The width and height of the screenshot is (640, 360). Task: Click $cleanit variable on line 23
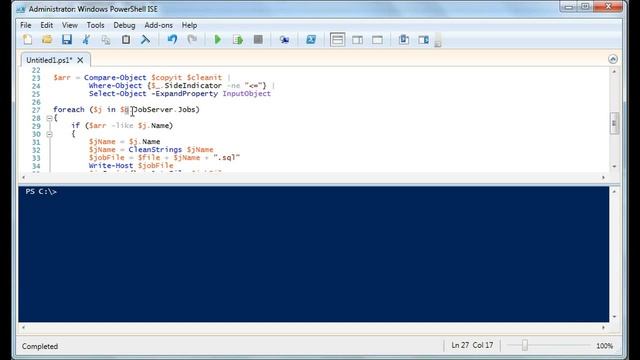[204, 78]
